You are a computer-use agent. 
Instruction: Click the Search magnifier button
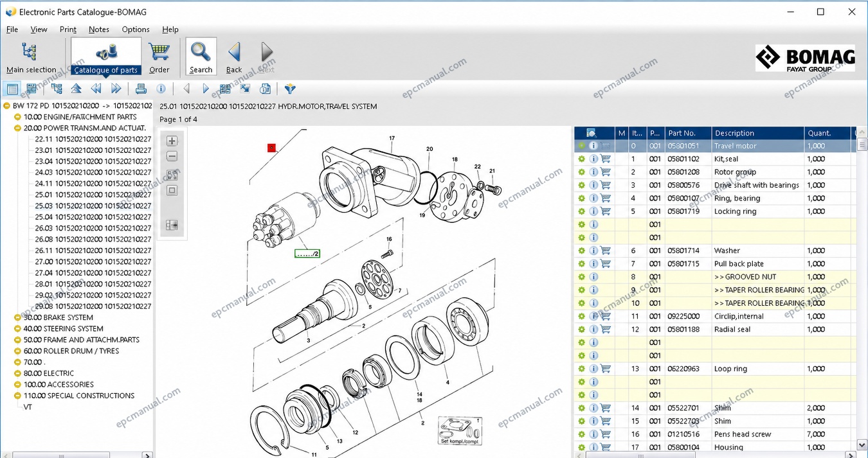click(201, 57)
